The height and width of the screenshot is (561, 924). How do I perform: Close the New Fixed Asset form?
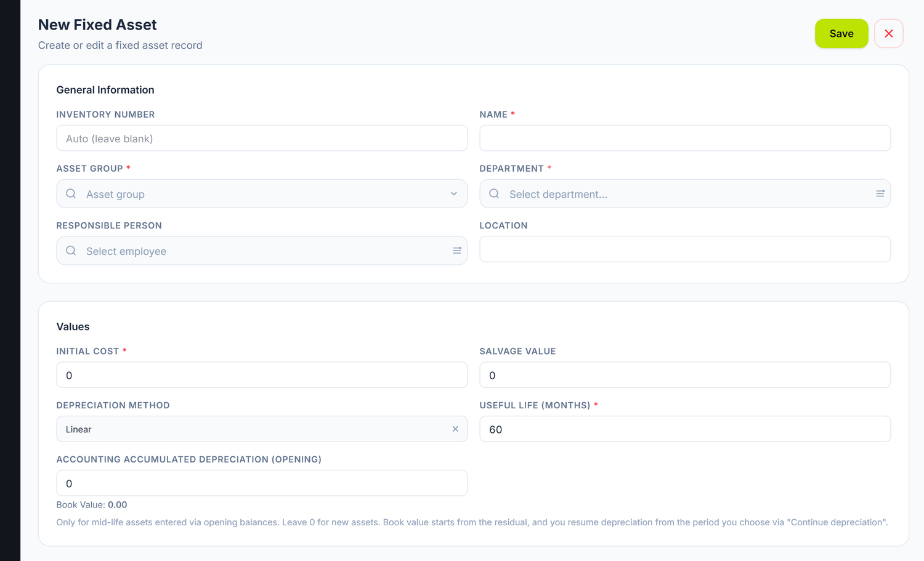coord(888,33)
